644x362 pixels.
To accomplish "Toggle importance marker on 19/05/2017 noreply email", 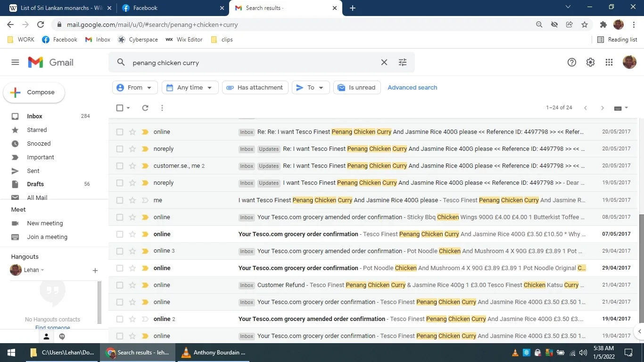I will click(x=145, y=183).
